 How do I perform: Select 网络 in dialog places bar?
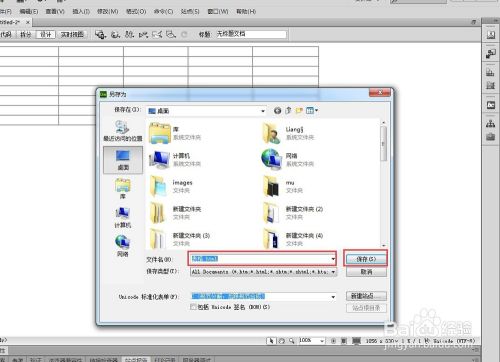[123, 246]
